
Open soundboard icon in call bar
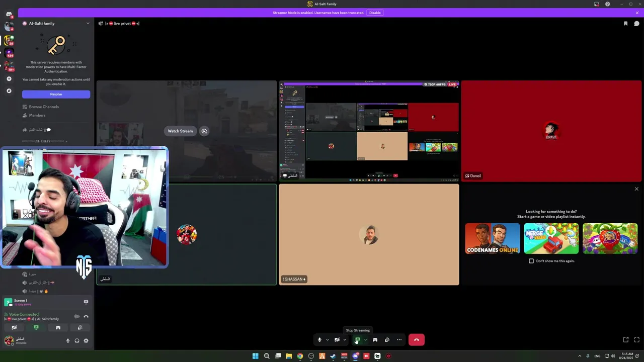coord(387,340)
